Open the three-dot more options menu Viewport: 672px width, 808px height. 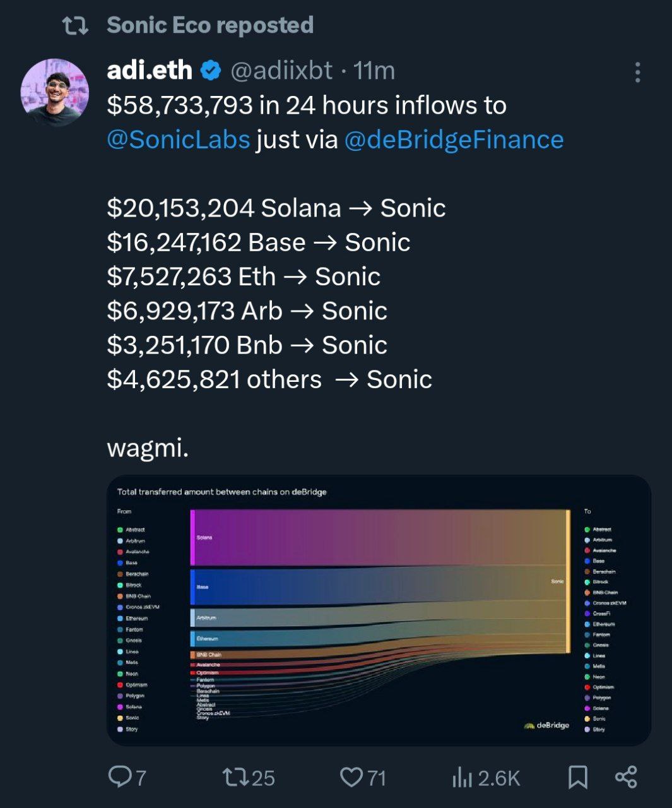[638, 73]
